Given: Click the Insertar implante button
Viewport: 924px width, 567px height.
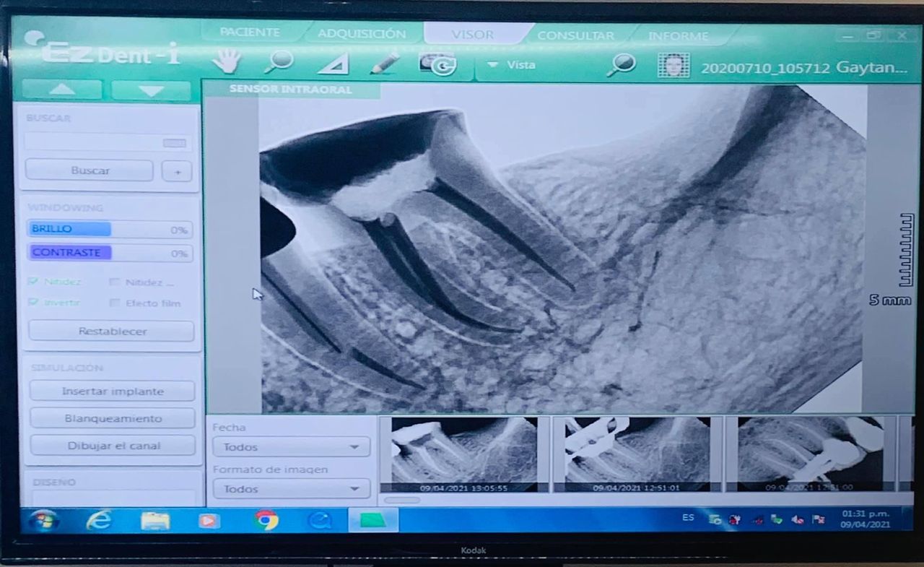Looking at the screenshot, I should (112, 391).
